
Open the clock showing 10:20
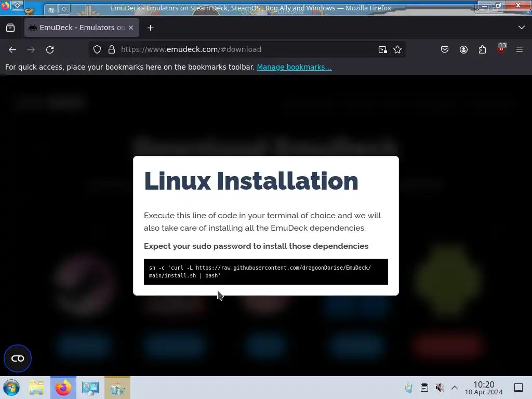(484, 388)
